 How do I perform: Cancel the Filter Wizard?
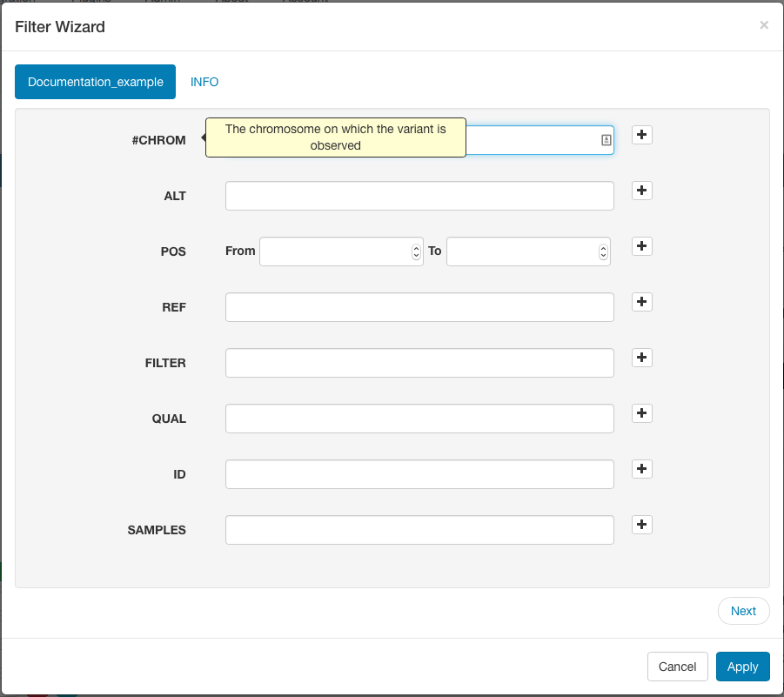tap(677, 667)
